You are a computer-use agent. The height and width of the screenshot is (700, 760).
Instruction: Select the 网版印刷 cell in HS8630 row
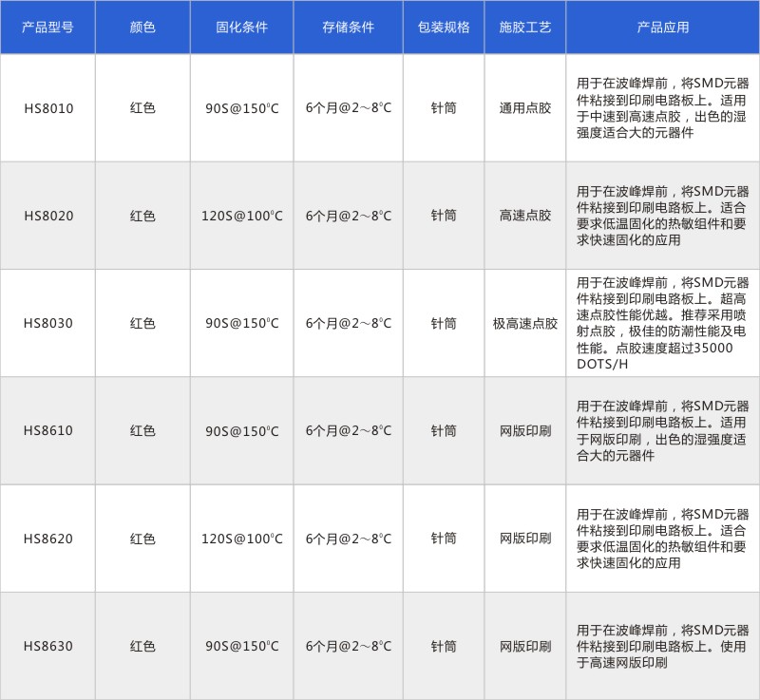coord(525,646)
